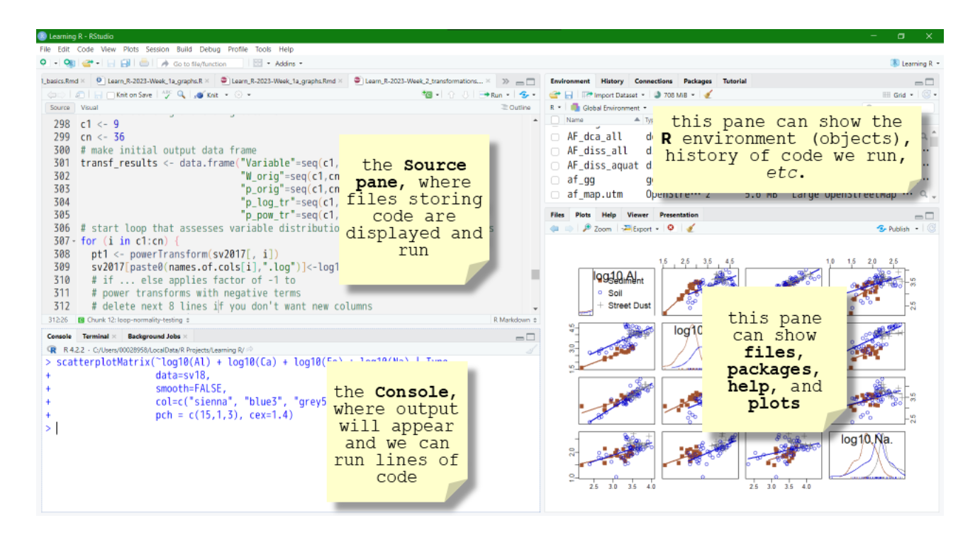Switch editor to Source mode
This screenshot has width=980, height=545.
pyautogui.click(x=60, y=108)
